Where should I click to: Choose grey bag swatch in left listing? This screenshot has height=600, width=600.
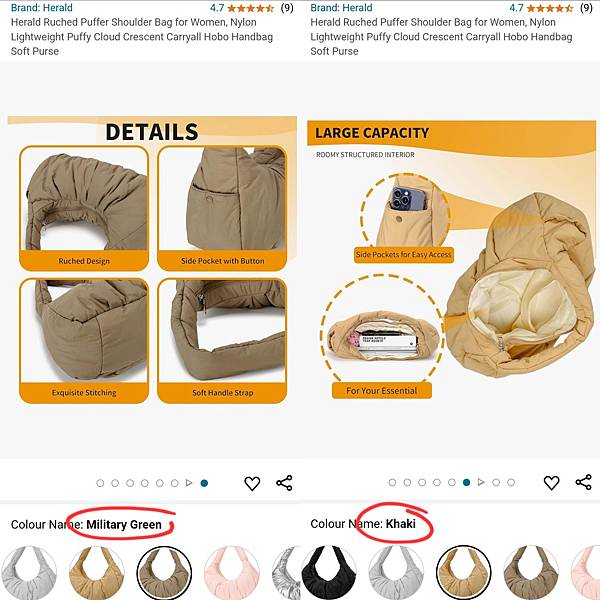[x=29, y=573]
